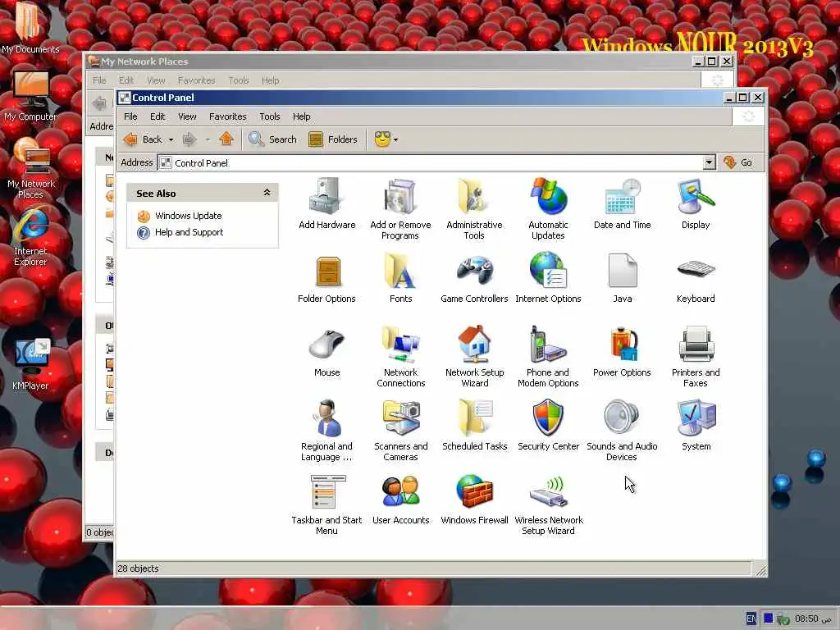Open Phone and Modem Options
840x630 pixels.
(x=548, y=356)
